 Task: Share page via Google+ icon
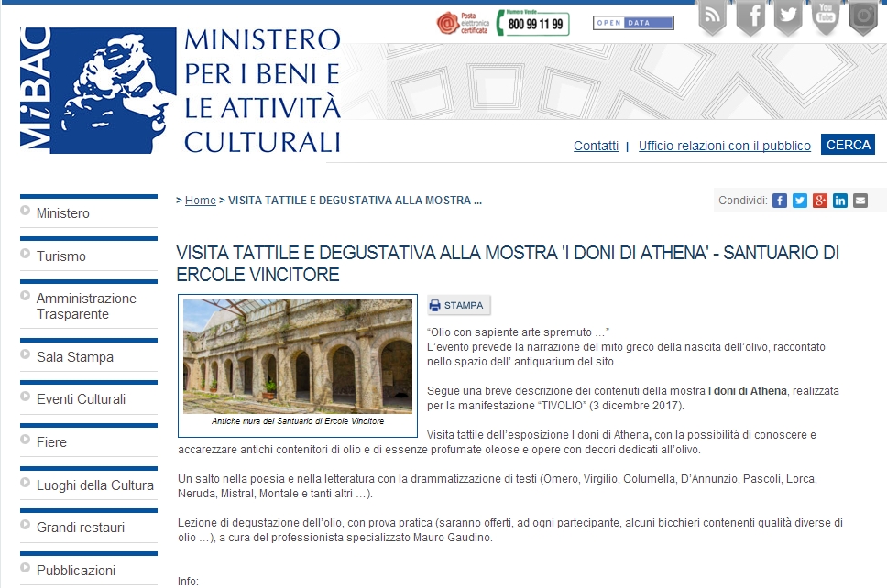tap(820, 201)
